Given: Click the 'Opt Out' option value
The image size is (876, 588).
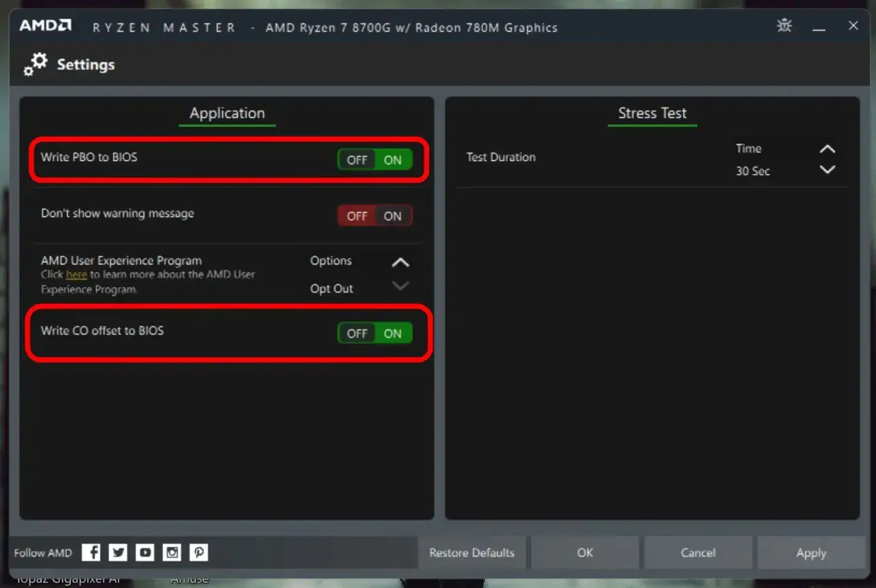Looking at the screenshot, I should [332, 289].
